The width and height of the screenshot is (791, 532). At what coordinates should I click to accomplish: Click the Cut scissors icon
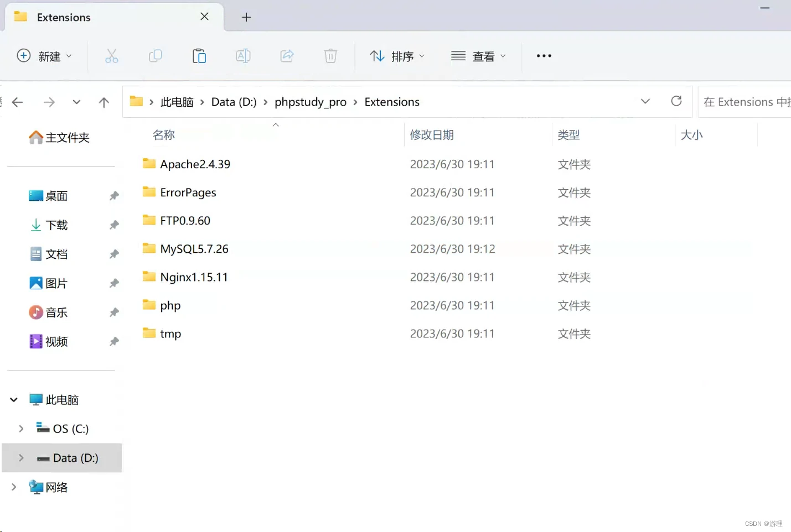[x=112, y=56]
